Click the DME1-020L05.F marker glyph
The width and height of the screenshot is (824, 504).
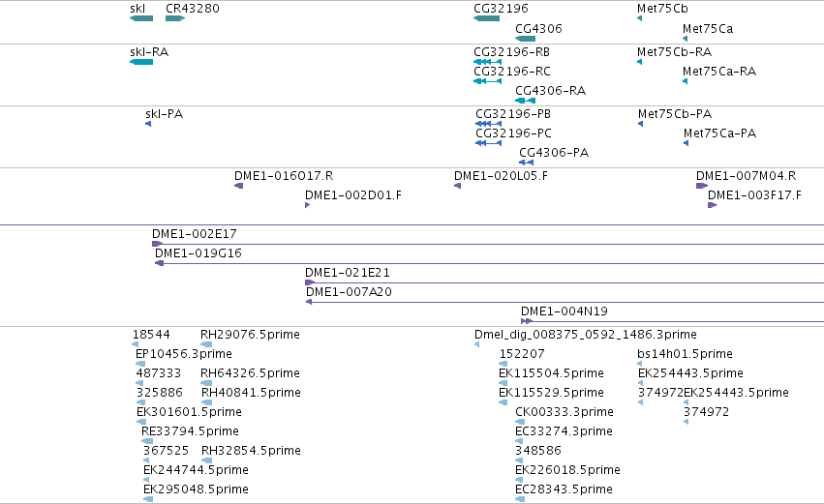457,186
